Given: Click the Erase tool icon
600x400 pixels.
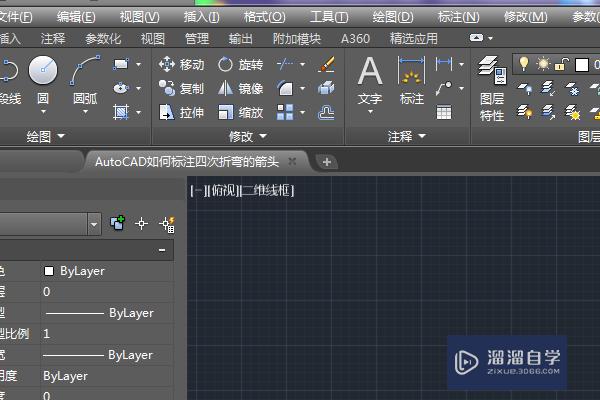Looking at the screenshot, I should 326,64.
